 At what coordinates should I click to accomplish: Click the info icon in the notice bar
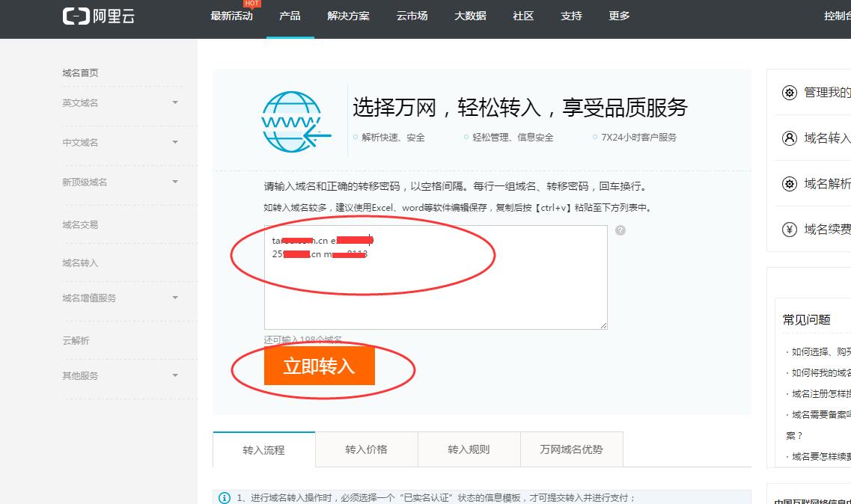pyautogui.click(x=224, y=497)
